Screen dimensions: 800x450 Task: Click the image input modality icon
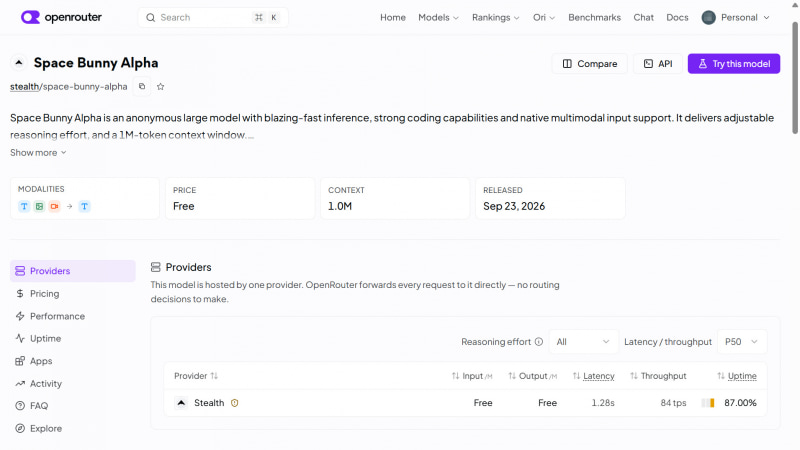[x=39, y=206]
